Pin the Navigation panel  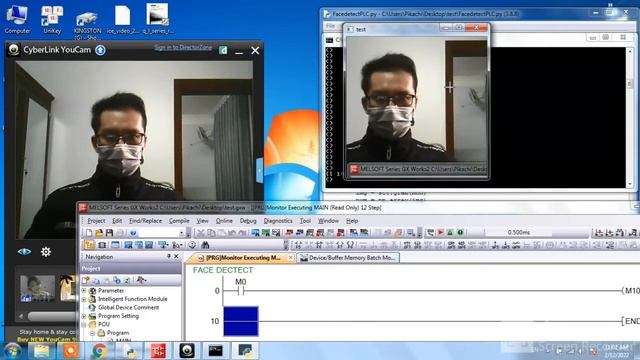tap(169, 256)
